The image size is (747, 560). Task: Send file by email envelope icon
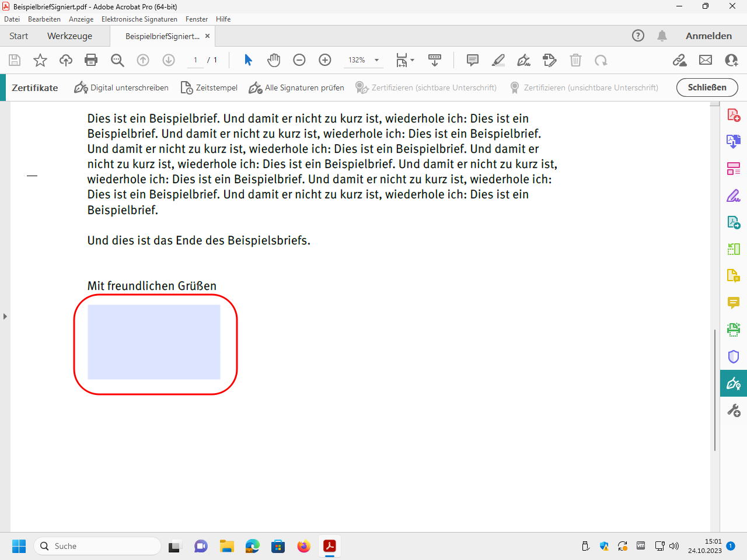pyautogui.click(x=706, y=60)
